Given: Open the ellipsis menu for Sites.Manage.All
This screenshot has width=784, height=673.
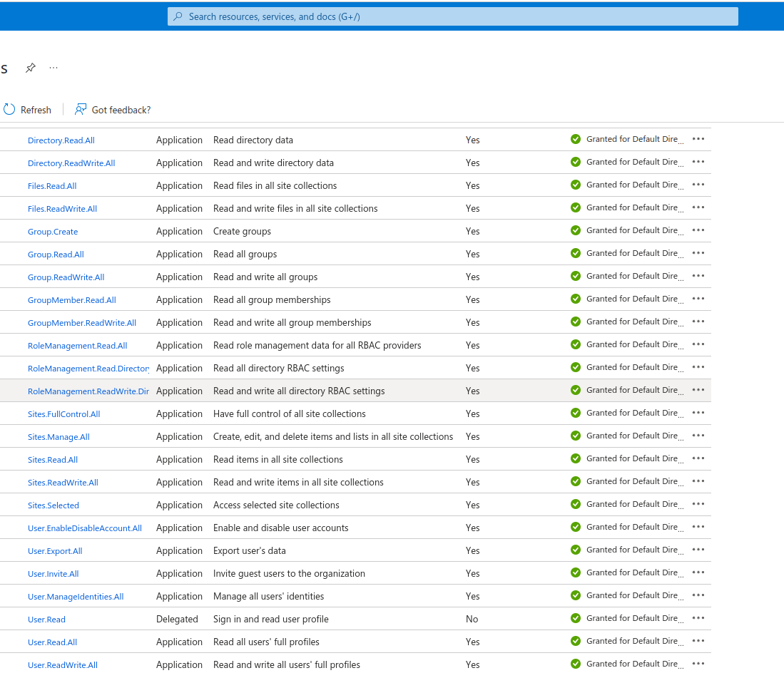Looking at the screenshot, I should point(698,436).
